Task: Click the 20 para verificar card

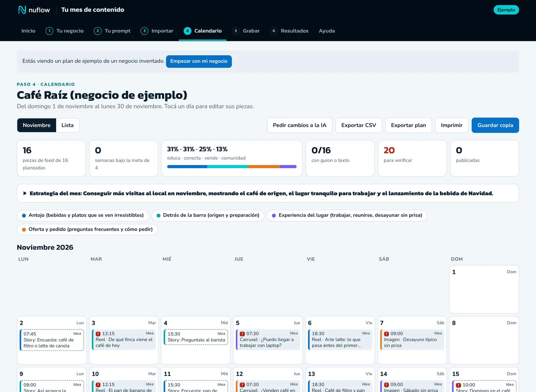Action: click(412, 158)
